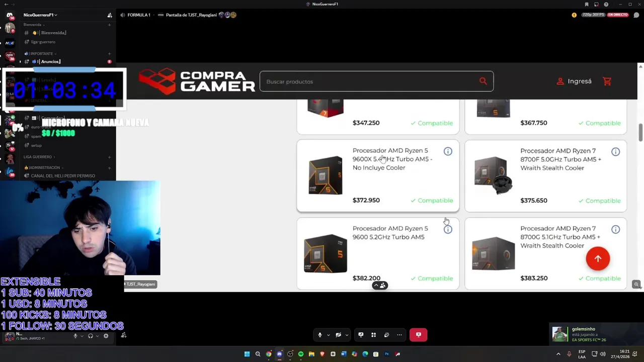Create channel plus next to LIGA GUERRERO
This screenshot has width=644, height=362.
pos(109,157)
